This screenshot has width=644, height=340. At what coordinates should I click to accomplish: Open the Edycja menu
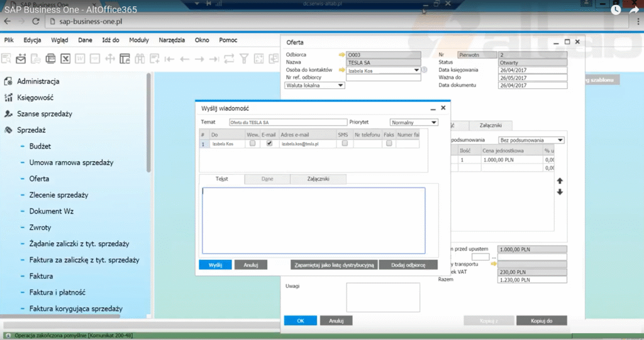(33, 40)
